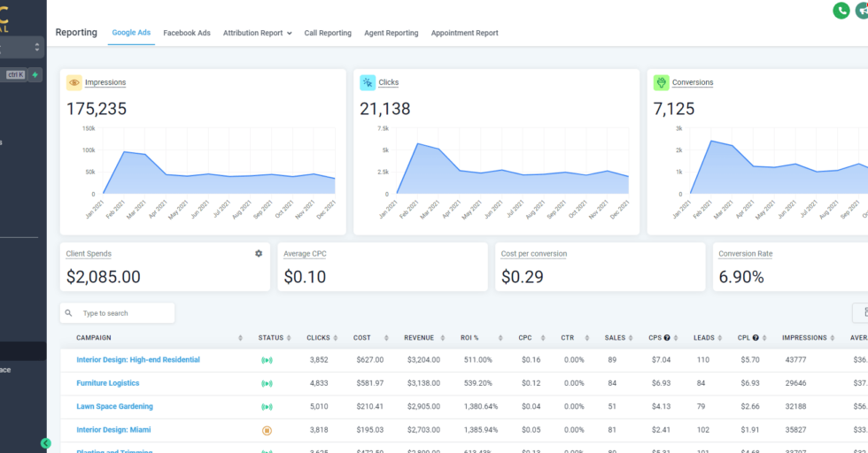
Task: Click the $627.00 cost cell
Action: point(370,359)
